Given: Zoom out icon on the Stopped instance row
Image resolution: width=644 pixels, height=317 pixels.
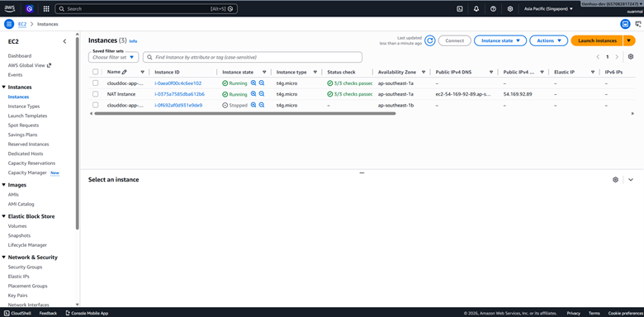Looking at the screenshot, I should pos(261,105).
